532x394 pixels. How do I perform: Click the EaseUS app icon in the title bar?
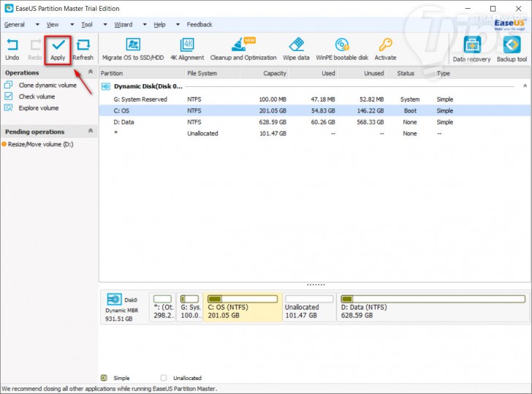pyautogui.click(x=9, y=9)
